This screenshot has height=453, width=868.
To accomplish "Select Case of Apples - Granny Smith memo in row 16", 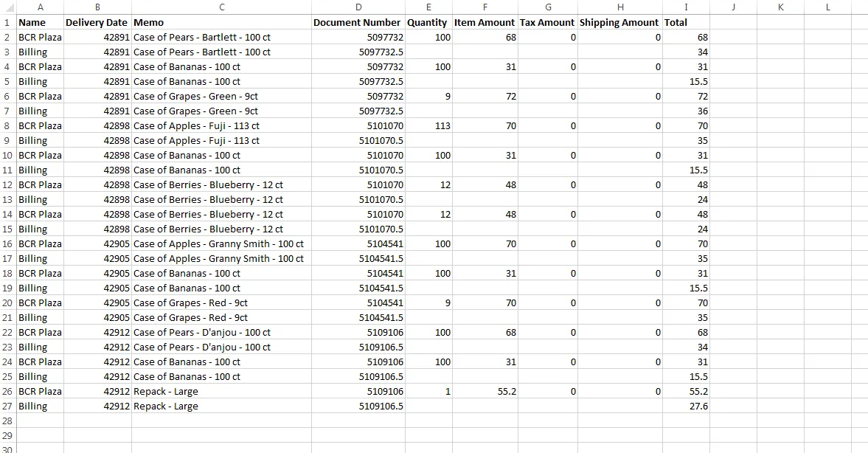I will (x=221, y=243).
